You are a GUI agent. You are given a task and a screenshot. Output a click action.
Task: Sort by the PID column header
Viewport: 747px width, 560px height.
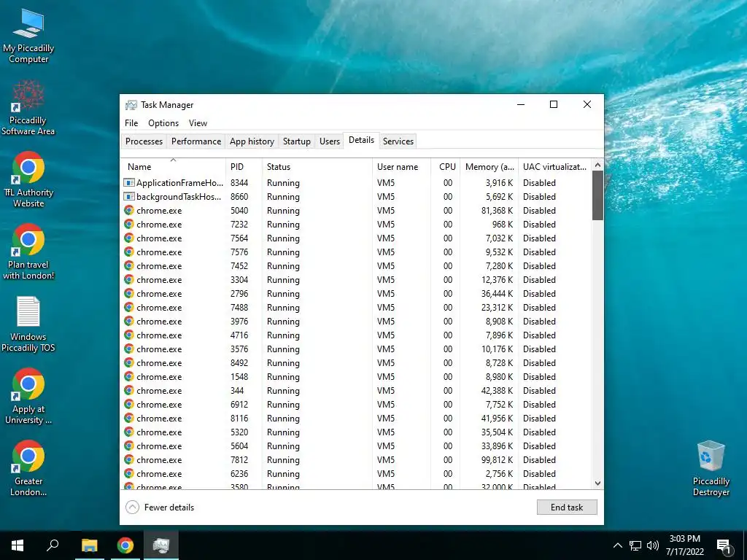click(x=244, y=167)
